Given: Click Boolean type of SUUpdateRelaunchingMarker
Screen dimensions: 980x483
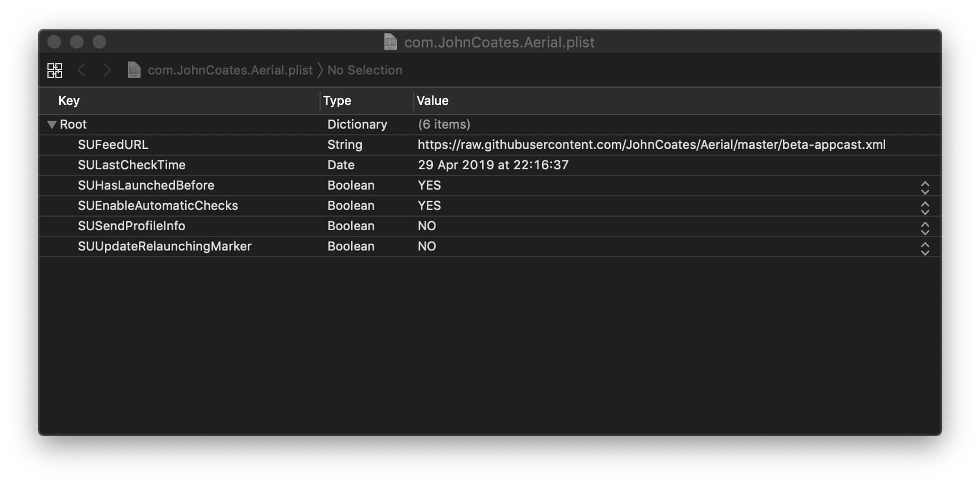Looking at the screenshot, I should 351,246.
